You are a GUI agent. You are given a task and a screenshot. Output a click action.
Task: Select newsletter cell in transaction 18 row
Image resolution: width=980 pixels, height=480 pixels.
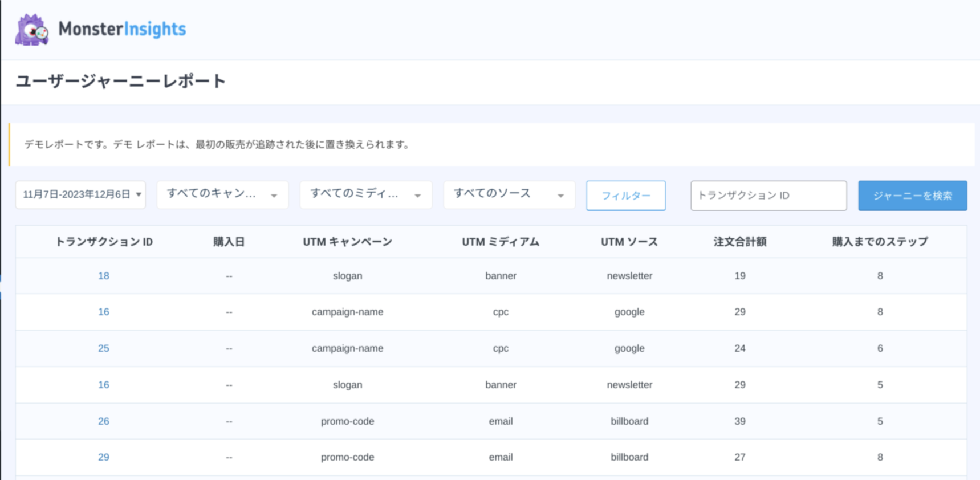pos(629,276)
